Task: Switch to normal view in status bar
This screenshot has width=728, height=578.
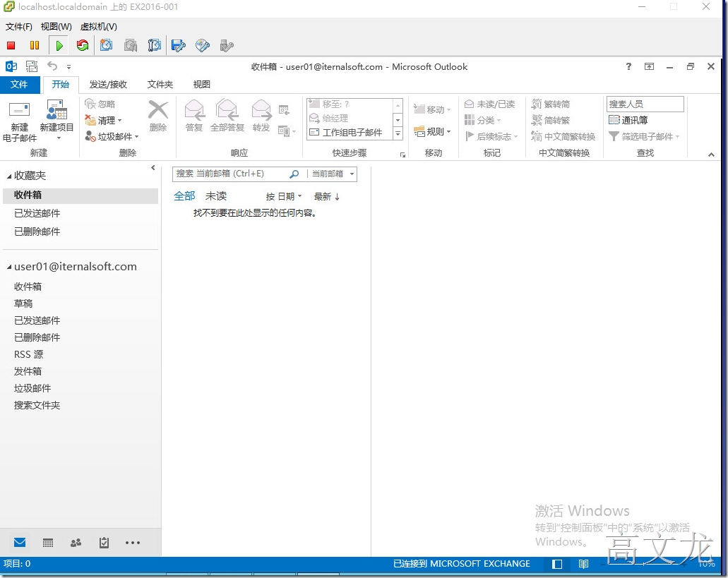Action: [557, 564]
